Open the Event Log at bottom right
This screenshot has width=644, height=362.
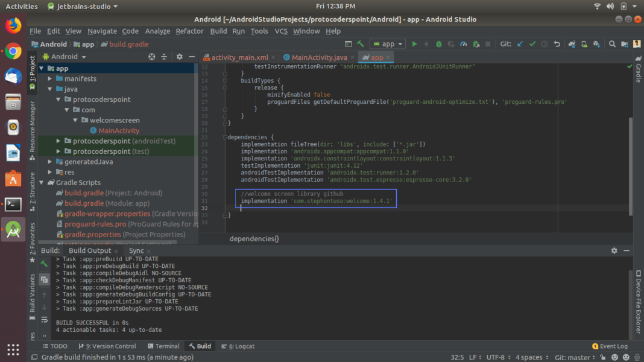610,346
